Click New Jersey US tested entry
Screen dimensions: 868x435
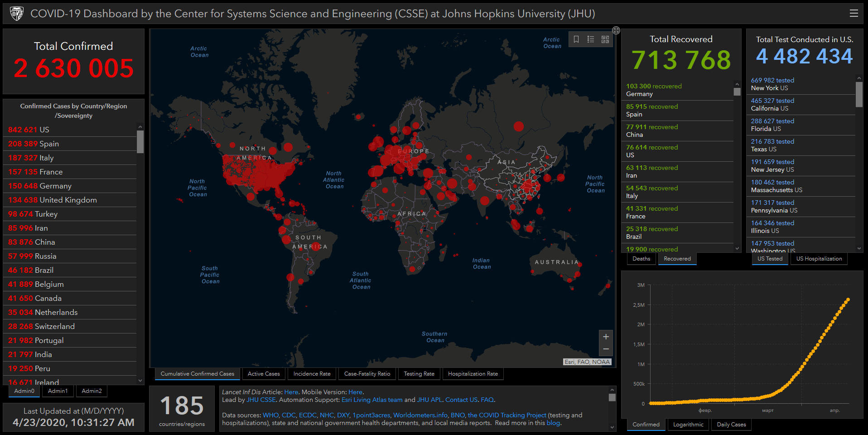click(x=801, y=166)
